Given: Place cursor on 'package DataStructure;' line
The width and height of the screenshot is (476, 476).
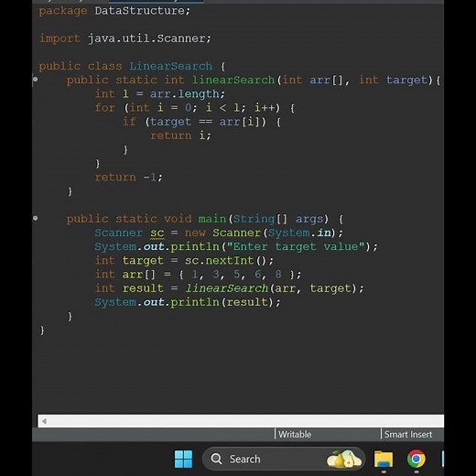Looking at the screenshot, I should click(114, 11).
